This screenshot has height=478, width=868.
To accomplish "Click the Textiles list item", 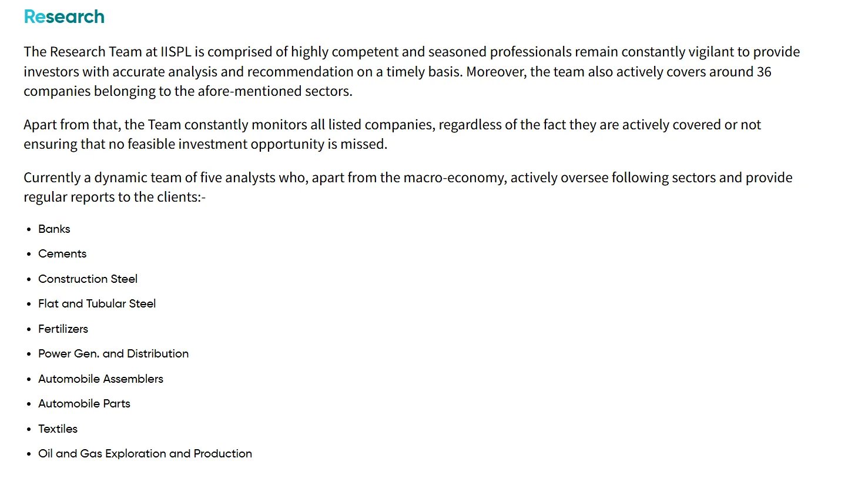I will pos(58,429).
